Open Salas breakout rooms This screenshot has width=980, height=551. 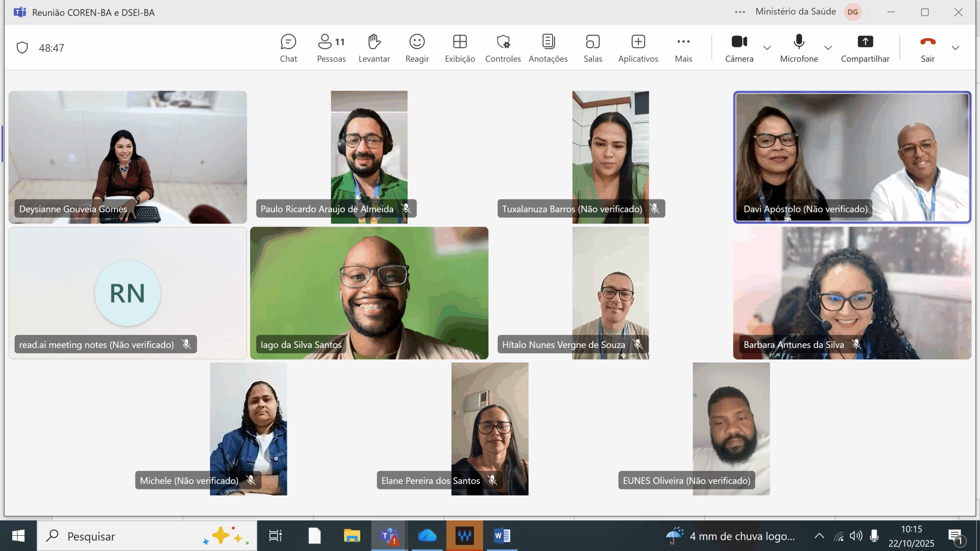point(593,48)
